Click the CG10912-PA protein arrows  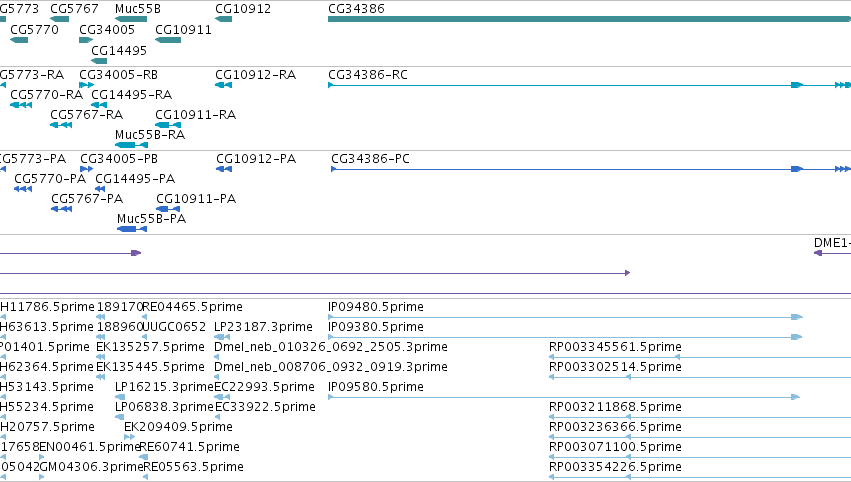tap(224, 169)
